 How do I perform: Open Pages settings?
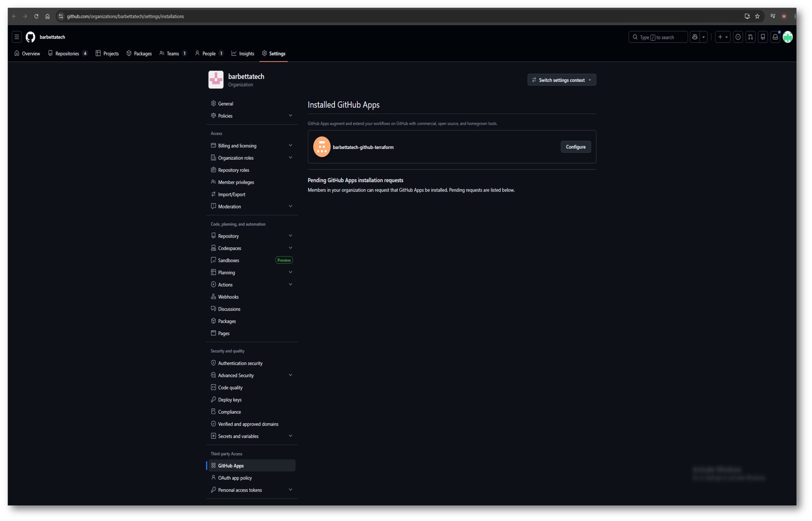click(x=252, y=333)
